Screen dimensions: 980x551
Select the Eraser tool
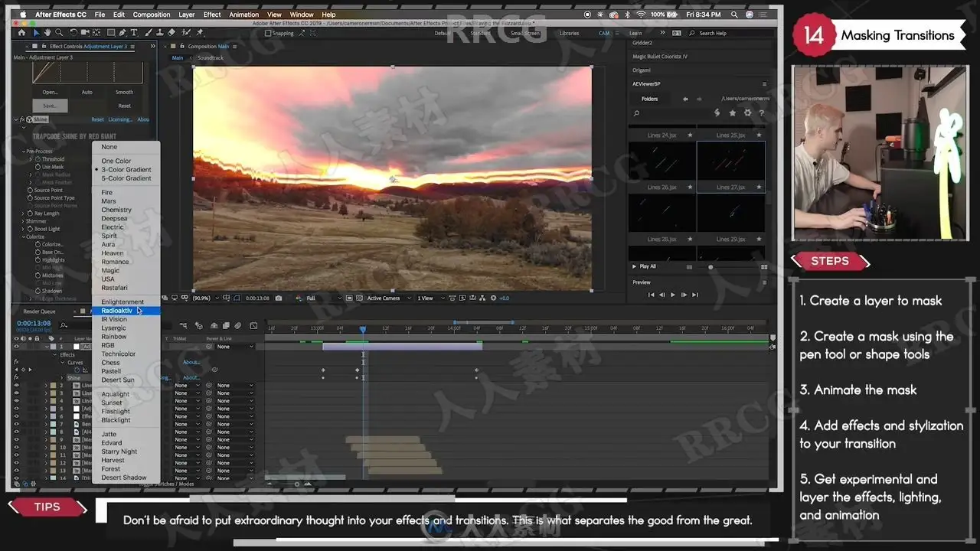[171, 33]
